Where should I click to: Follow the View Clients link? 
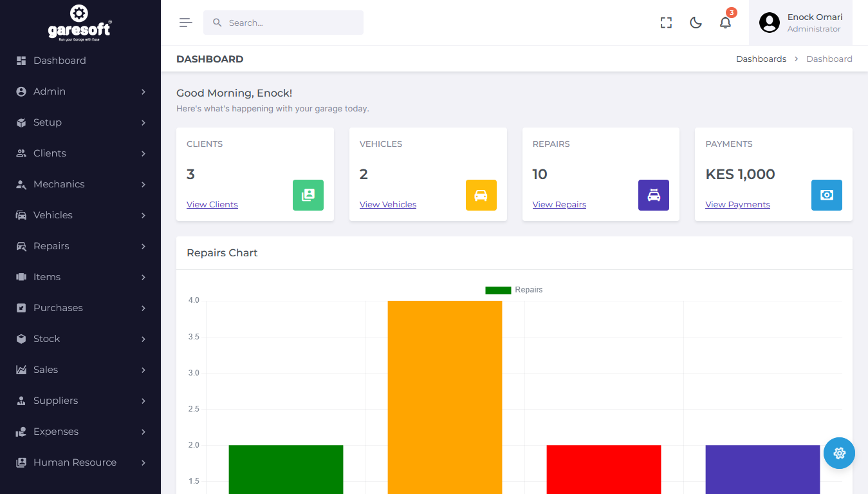coord(212,204)
